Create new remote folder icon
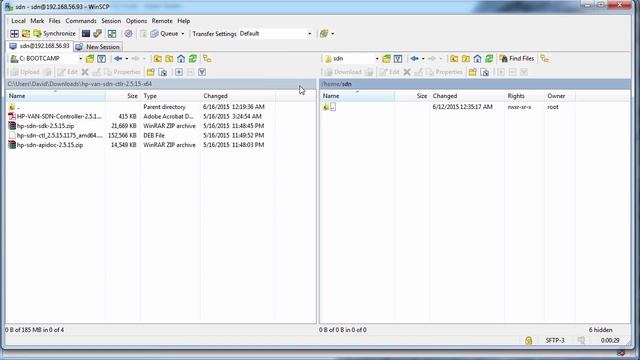 point(473,72)
